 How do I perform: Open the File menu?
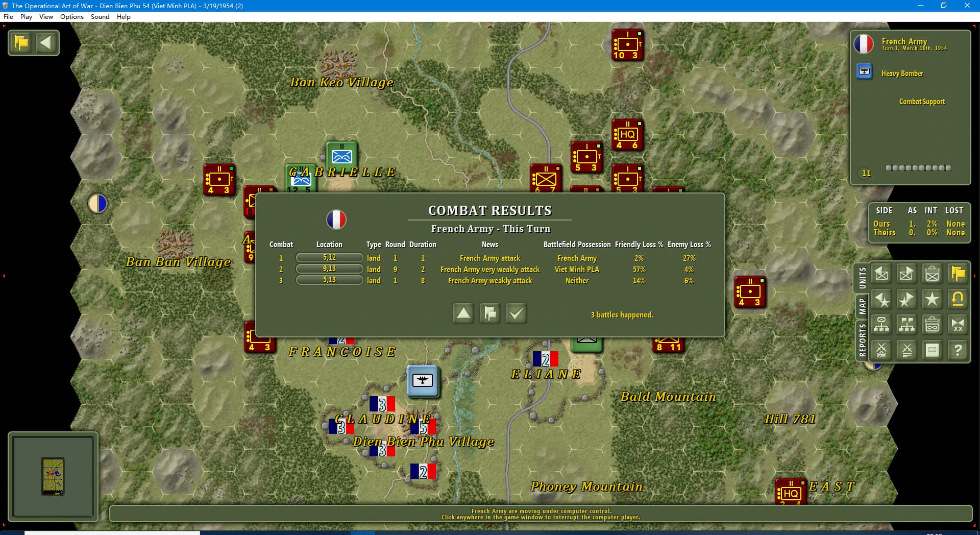click(8, 16)
